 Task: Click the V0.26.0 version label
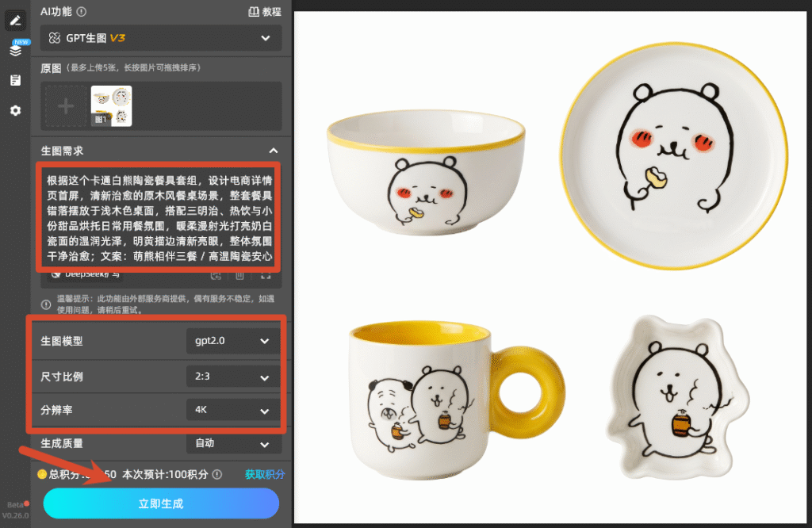tap(16, 515)
